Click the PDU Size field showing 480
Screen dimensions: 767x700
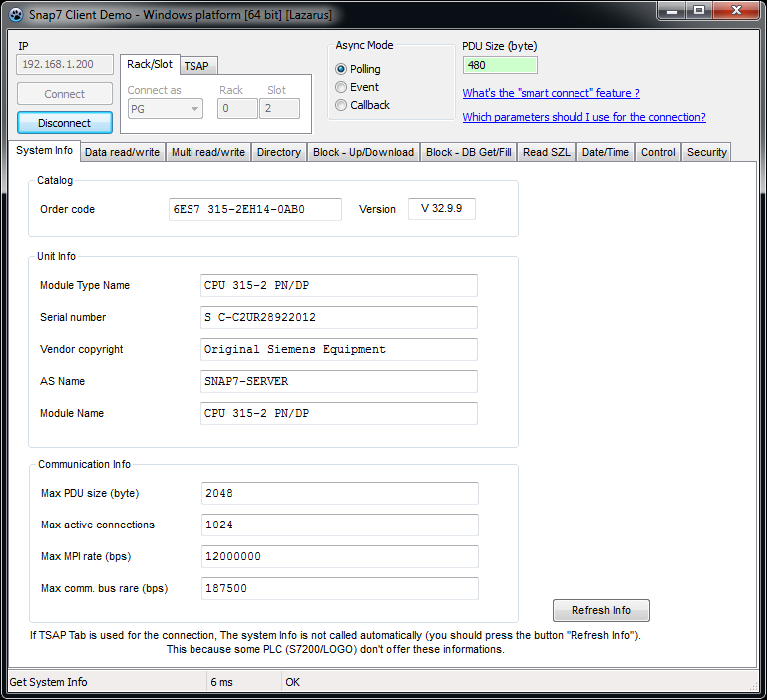click(500, 65)
